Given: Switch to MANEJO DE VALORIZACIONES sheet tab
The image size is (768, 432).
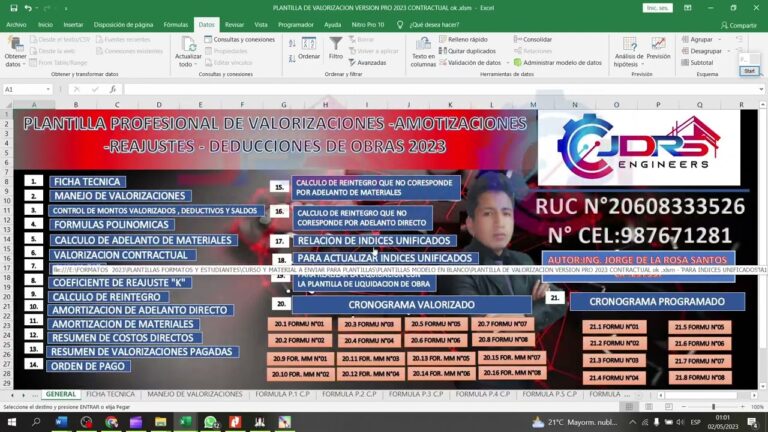Looking at the screenshot, I should [195, 394].
